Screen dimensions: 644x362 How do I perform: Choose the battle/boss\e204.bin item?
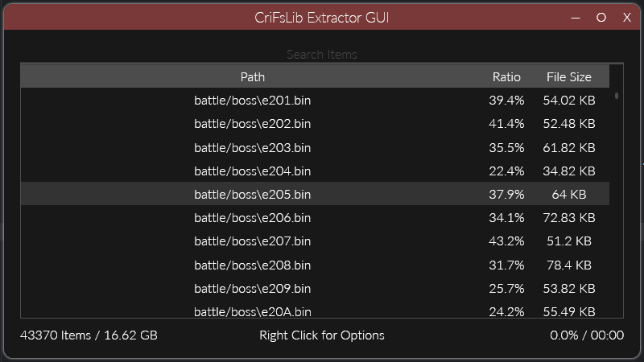(x=252, y=171)
